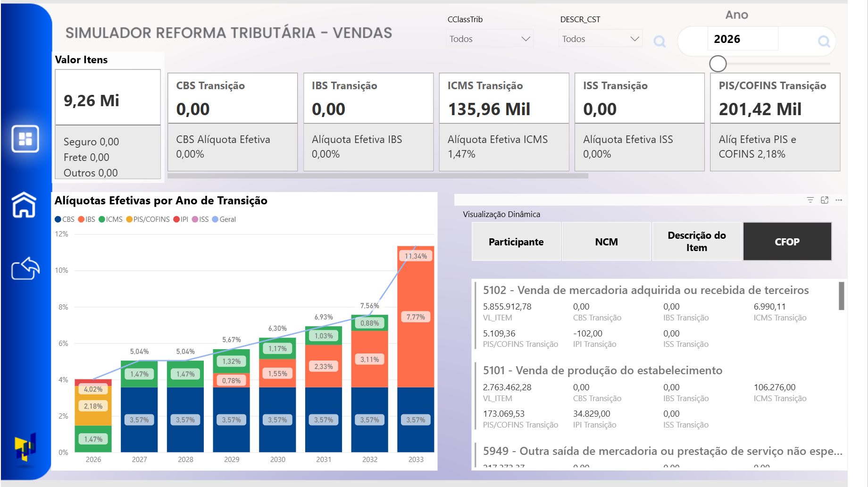Screen dimensions: 868x487
Task: Click the Ano year input field
Action: pos(742,39)
